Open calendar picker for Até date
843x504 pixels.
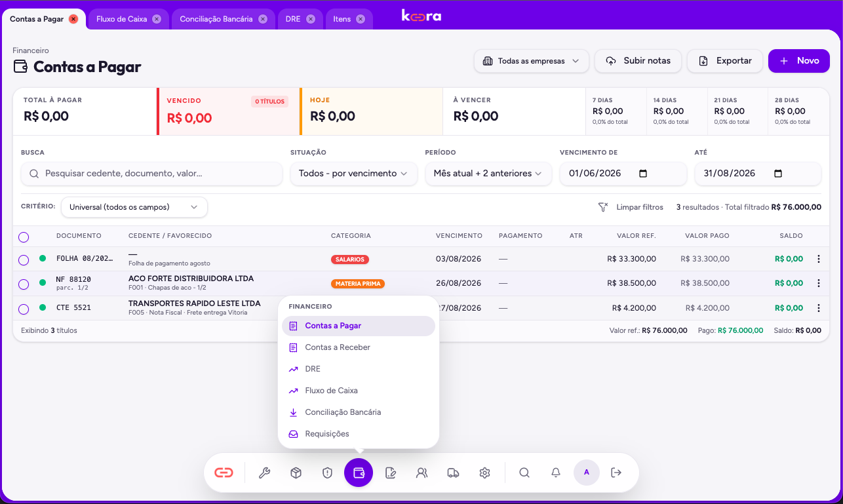[778, 174]
